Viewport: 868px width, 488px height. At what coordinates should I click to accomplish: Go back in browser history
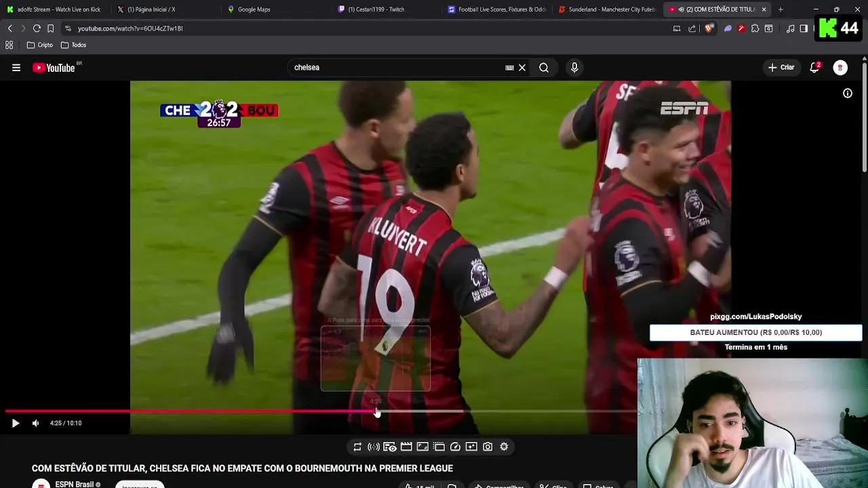[x=9, y=28]
